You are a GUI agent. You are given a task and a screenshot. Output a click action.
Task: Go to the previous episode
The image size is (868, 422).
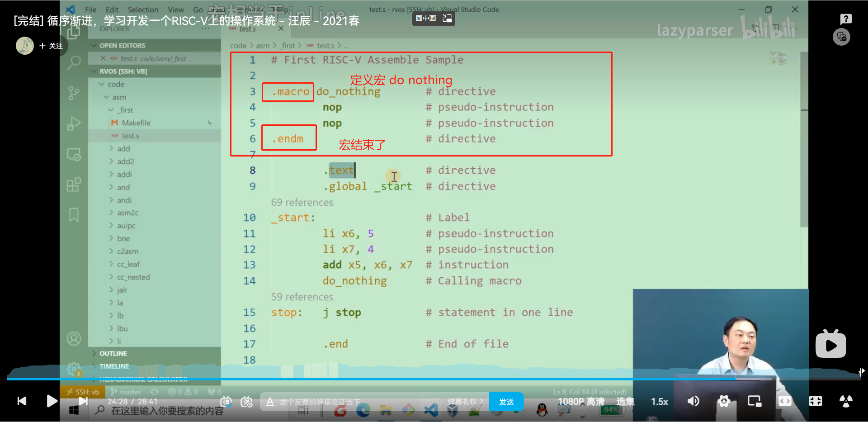click(x=22, y=401)
